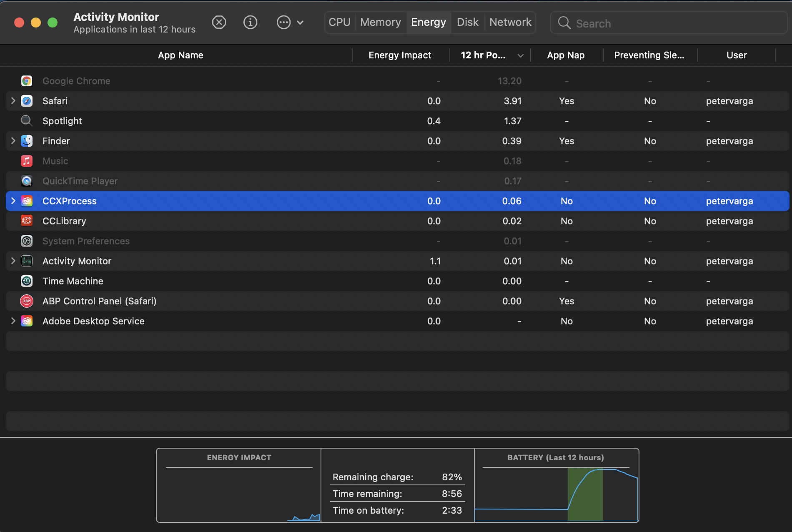Click the stop process (X) toolbar icon
This screenshot has height=532, width=792.
(x=219, y=22)
